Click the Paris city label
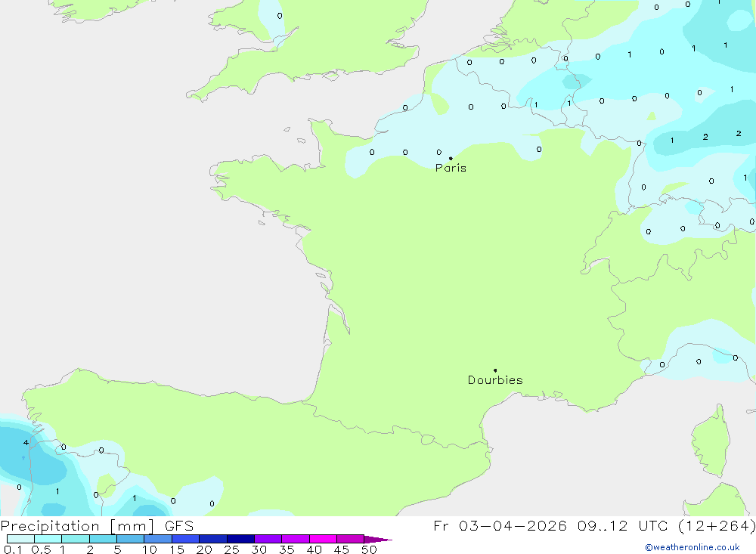Image resolution: width=756 pixels, height=554 pixels. coord(451,168)
